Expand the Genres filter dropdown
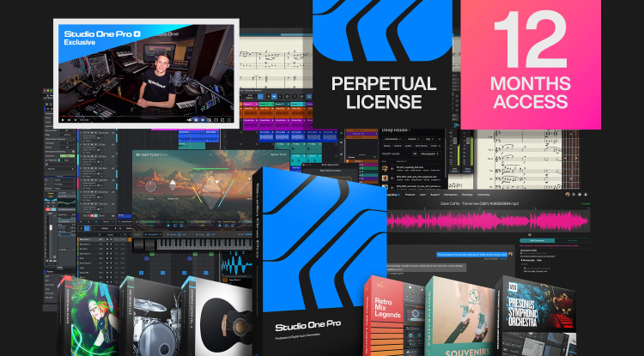 pos(414,139)
